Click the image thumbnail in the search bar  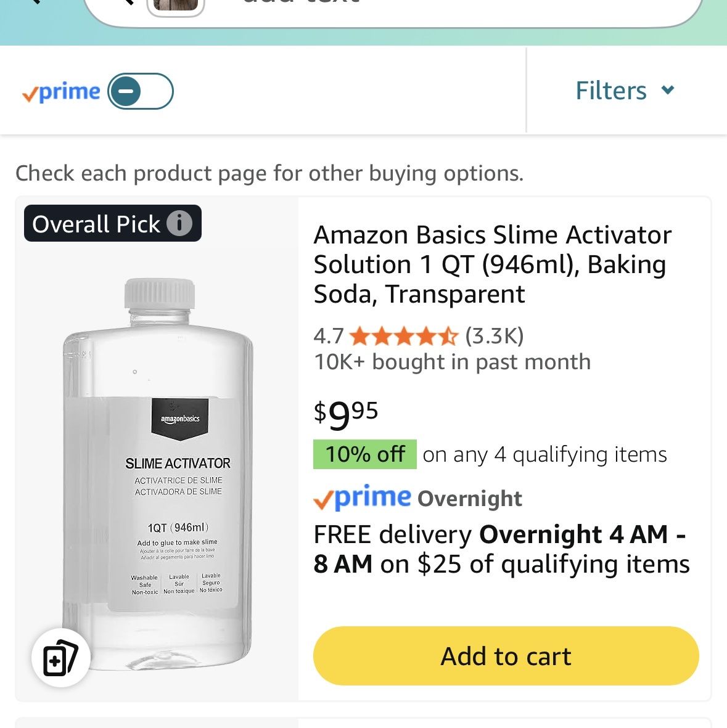pos(176,6)
